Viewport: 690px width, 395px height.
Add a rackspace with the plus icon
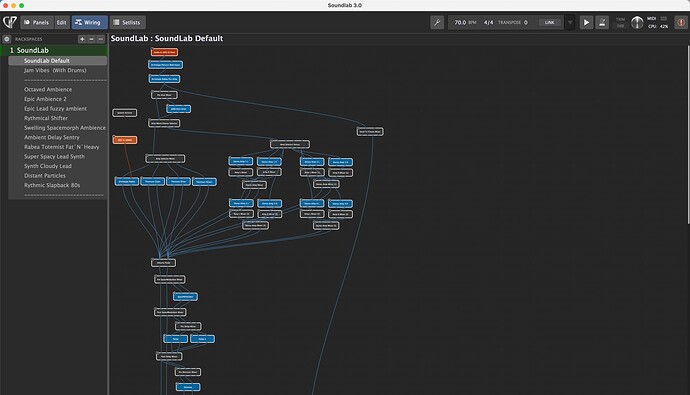point(82,39)
